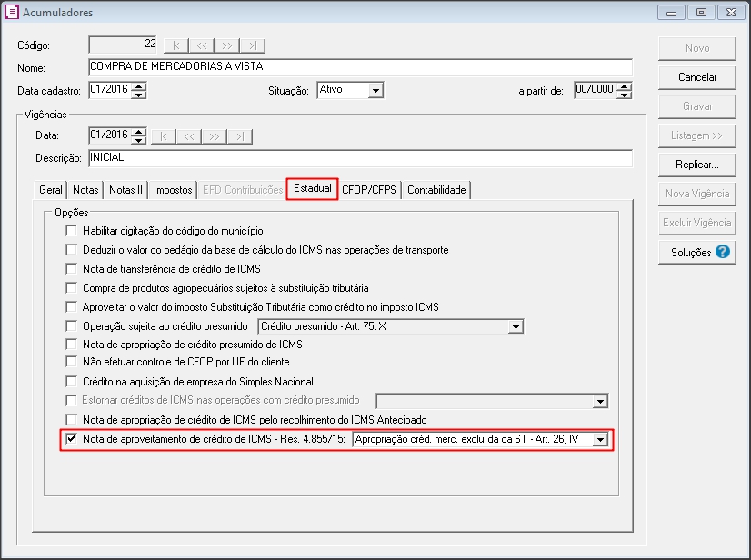Check Nota de transferência de crédito de ICMS
The image size is (751, 560).
pos(73,269)
